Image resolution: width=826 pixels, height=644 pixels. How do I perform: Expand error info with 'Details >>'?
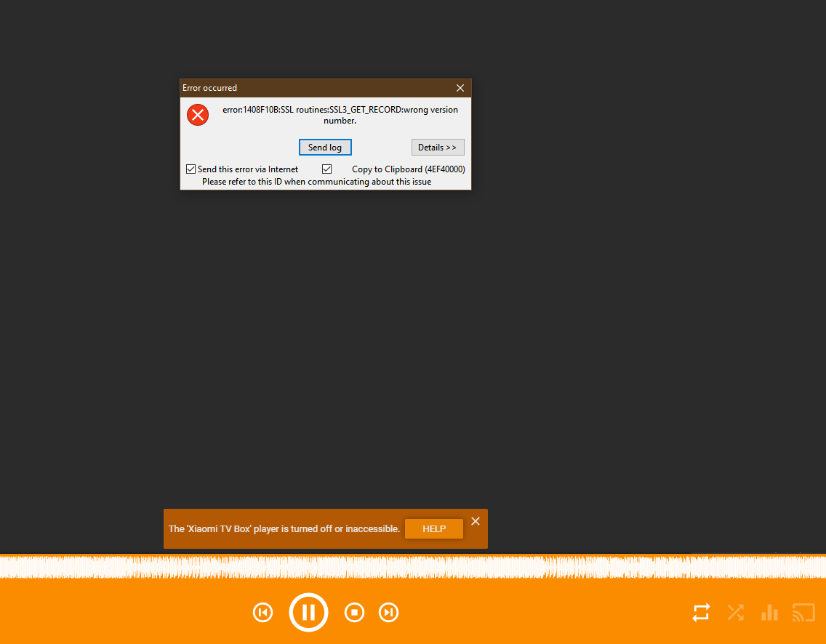pos(438,148)
